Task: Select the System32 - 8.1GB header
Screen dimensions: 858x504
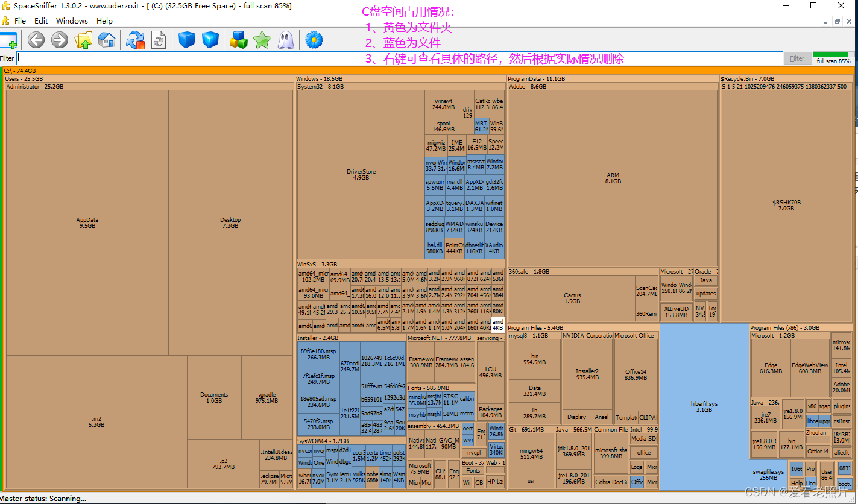Action: (x=400, y=87)
